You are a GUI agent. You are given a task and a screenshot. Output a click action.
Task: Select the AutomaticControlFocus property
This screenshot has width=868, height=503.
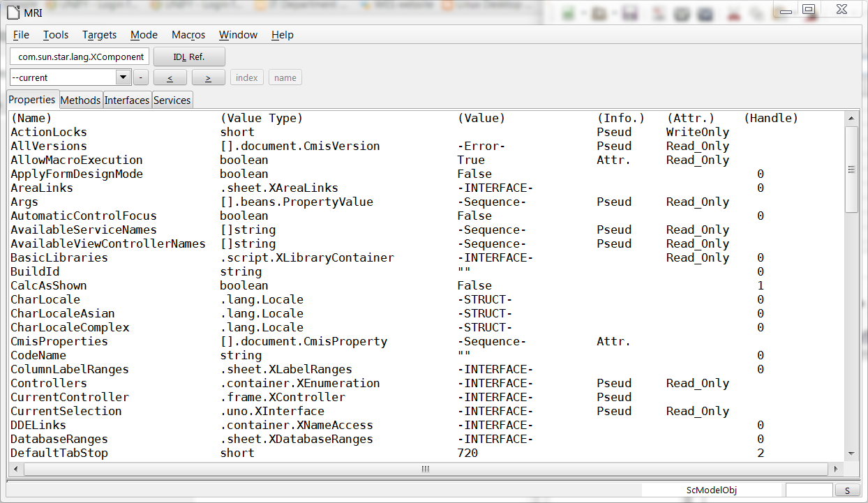[84, 216]
